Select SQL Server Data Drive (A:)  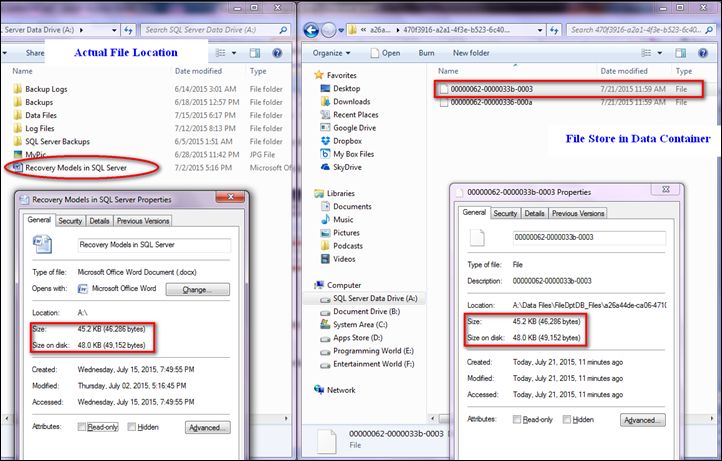point(375,298)
